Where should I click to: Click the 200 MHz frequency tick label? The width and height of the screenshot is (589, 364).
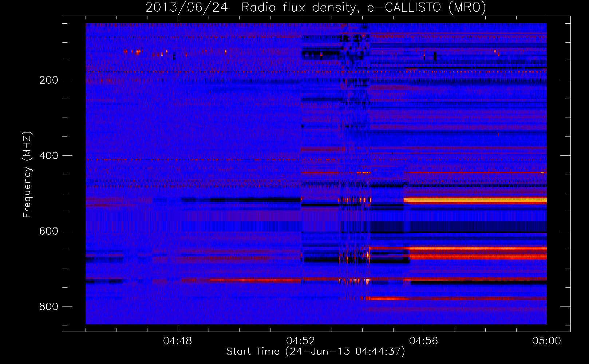[x=49, y=80]
